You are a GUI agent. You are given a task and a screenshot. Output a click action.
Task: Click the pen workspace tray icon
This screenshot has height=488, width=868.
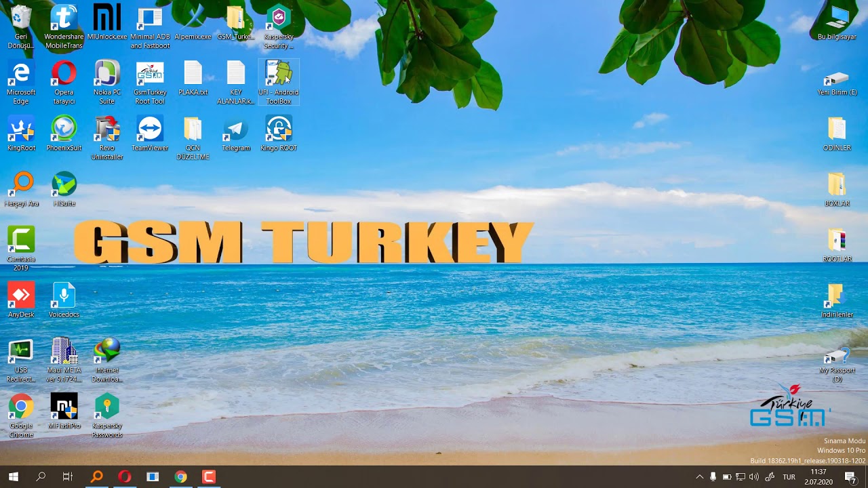[x=770, y=476]
